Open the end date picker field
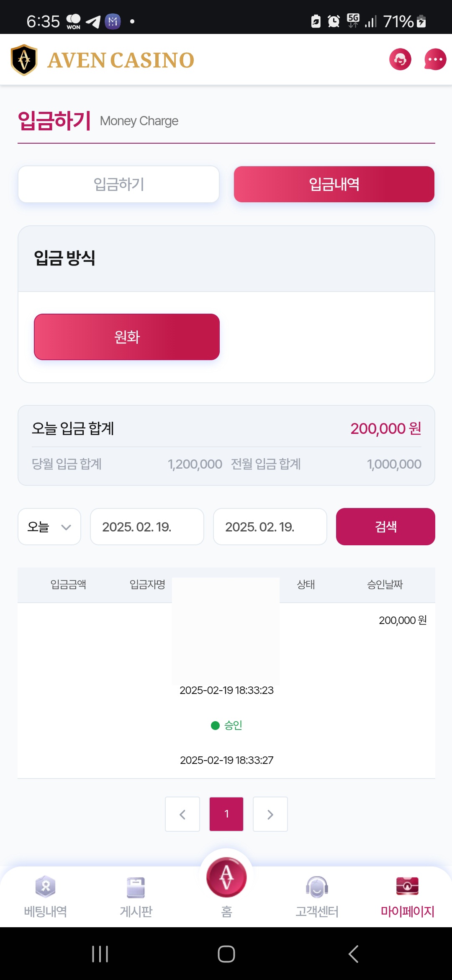Image resolution: width=452 pixels, height=980 pixels. pos(270,526)
